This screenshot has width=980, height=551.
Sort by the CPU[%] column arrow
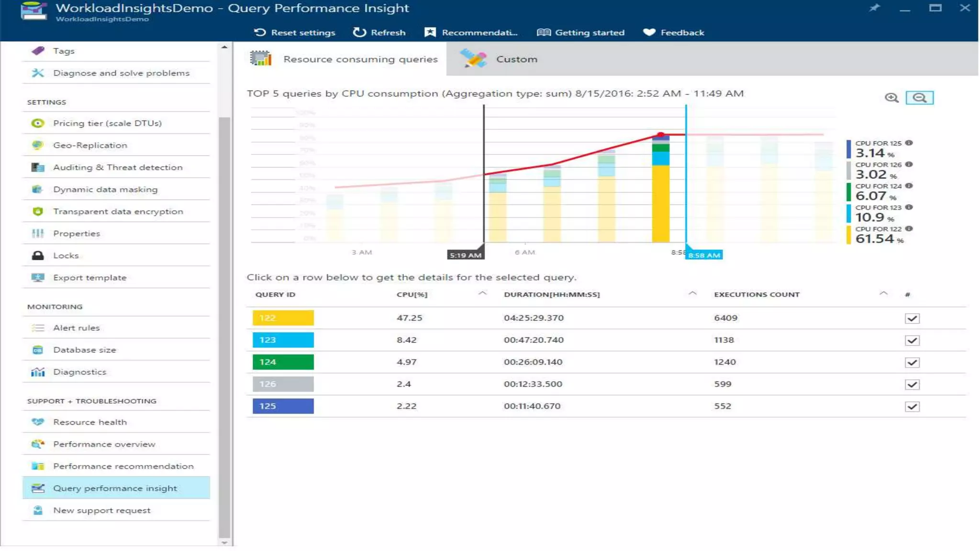click(x=482, y=293)
